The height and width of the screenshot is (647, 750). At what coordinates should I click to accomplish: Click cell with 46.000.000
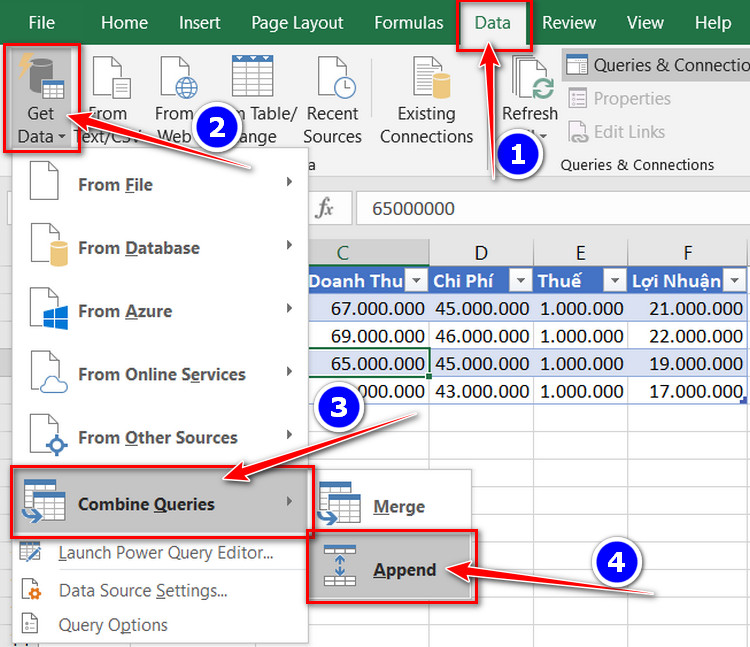point(481,336)
